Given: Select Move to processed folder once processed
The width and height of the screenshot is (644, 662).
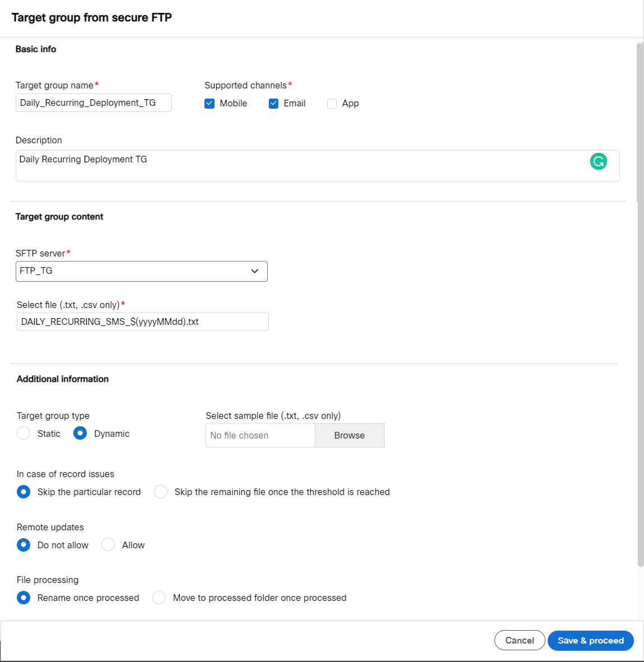Looking at the screenshot, I should [x=159, y=598].
